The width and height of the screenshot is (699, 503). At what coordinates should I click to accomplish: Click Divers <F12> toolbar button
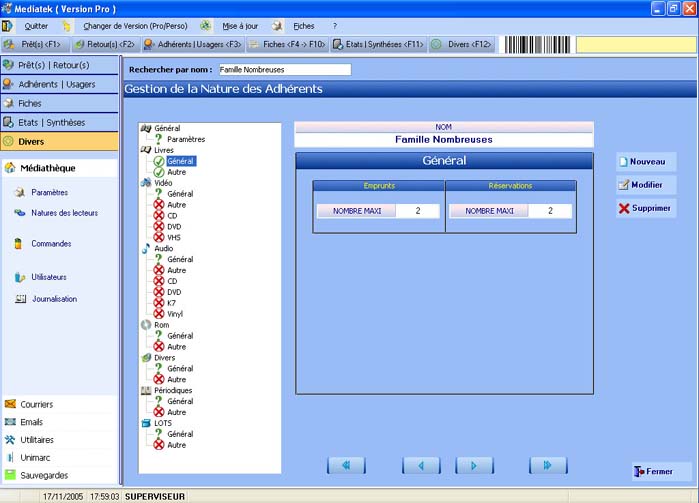[462, 44]
